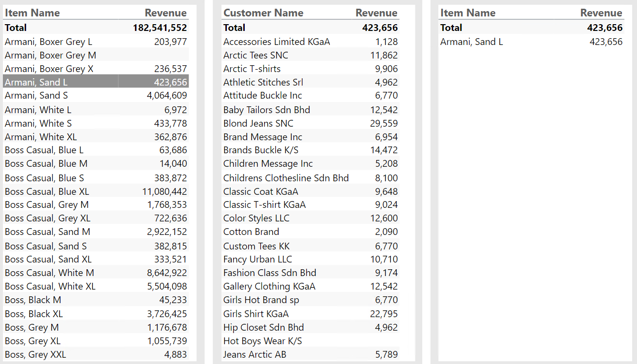Select Boss, Black M item

pos(33,300)
